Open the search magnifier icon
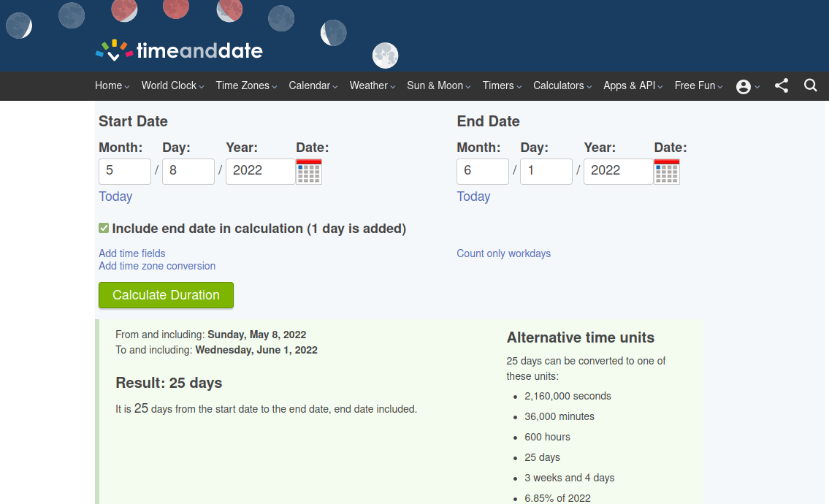The height and width of the screenshot is (504, 829). point(811,85)
